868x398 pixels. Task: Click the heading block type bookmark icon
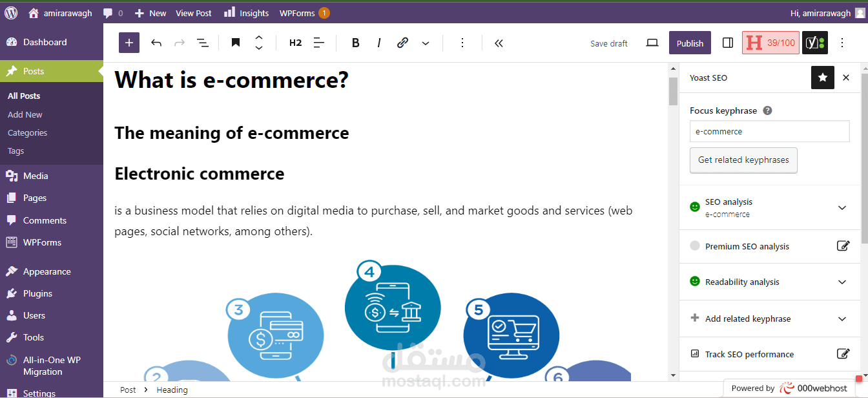point(236,43)
